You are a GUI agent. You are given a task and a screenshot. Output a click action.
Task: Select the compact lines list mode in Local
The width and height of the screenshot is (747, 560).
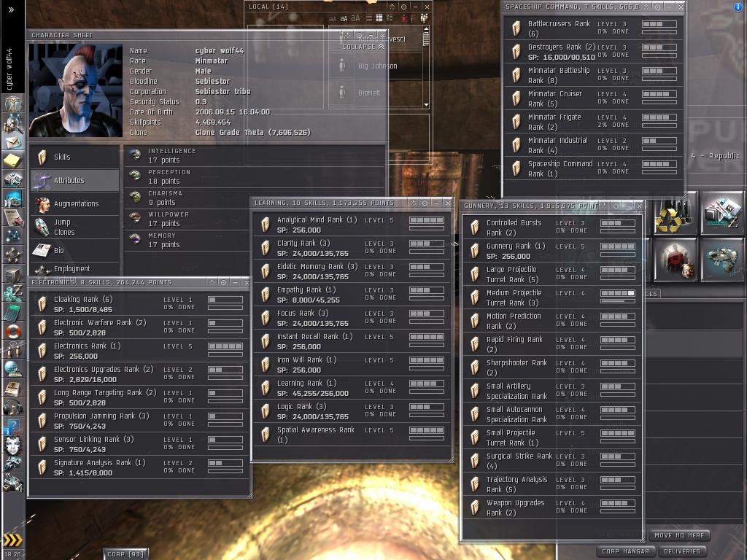(369, 18)
